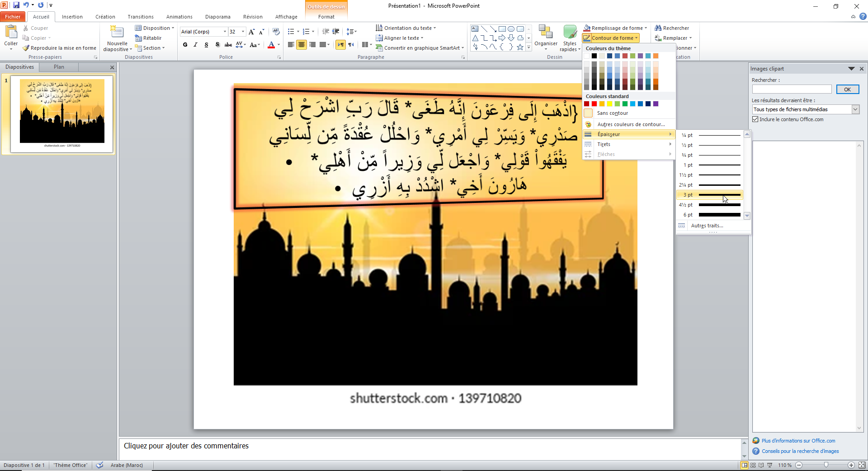Select the ¼ pt line thickness
Viewport: 868px width, 471px height.
710,135
